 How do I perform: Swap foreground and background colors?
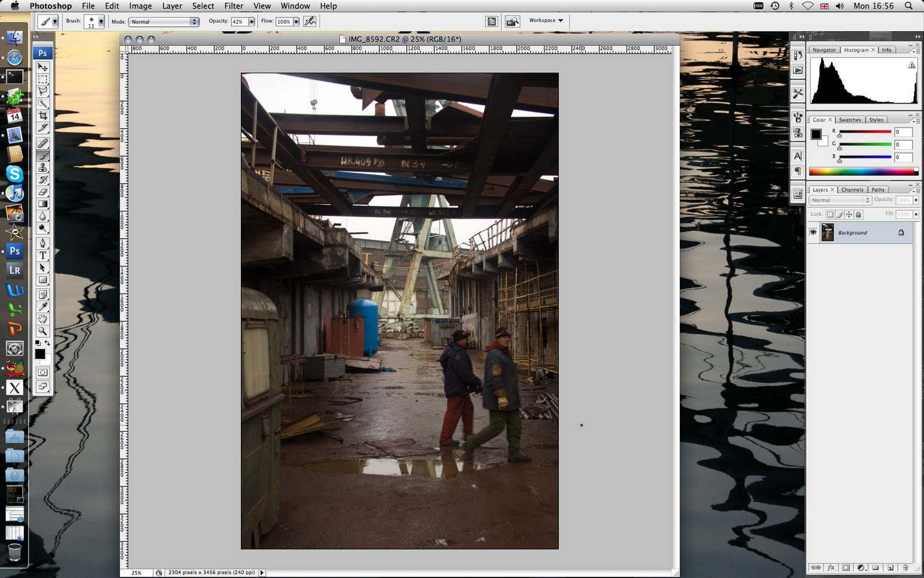pyautogui.click(x=47, y=343)
